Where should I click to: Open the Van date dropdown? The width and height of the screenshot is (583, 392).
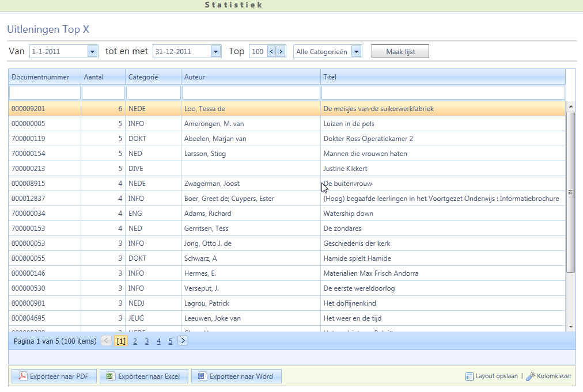click(92, 51)
